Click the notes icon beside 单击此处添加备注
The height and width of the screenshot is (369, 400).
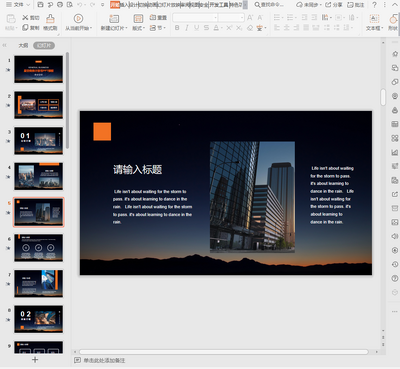pyautogui.click(x=77, y=360)
